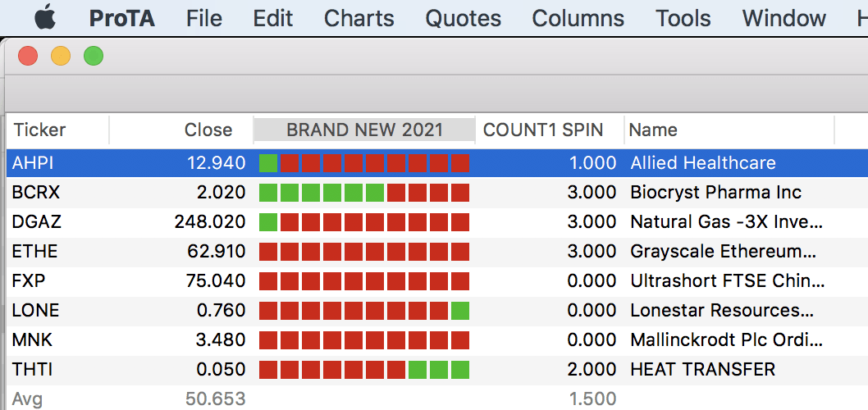Click the average COUNT1 SPIN value 1.500
Image resolution: width=868 pixels, height=410 pixels.
tap(592, 399)
